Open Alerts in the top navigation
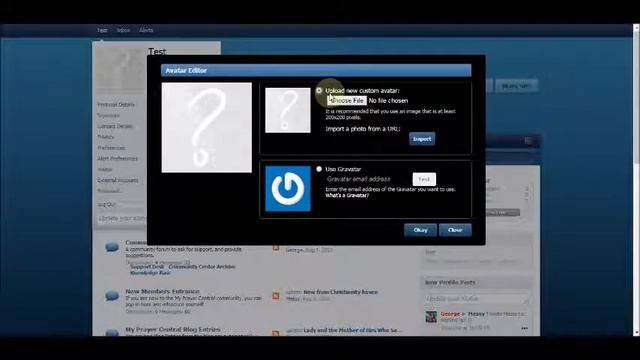This screenshot has width=640, height=360. coord(146,30)
